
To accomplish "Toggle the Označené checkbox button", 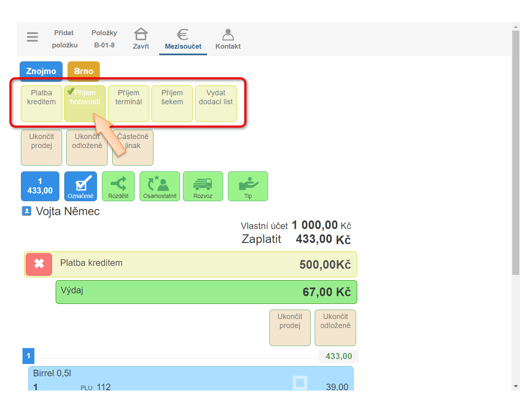I will (x=81, y=186).
